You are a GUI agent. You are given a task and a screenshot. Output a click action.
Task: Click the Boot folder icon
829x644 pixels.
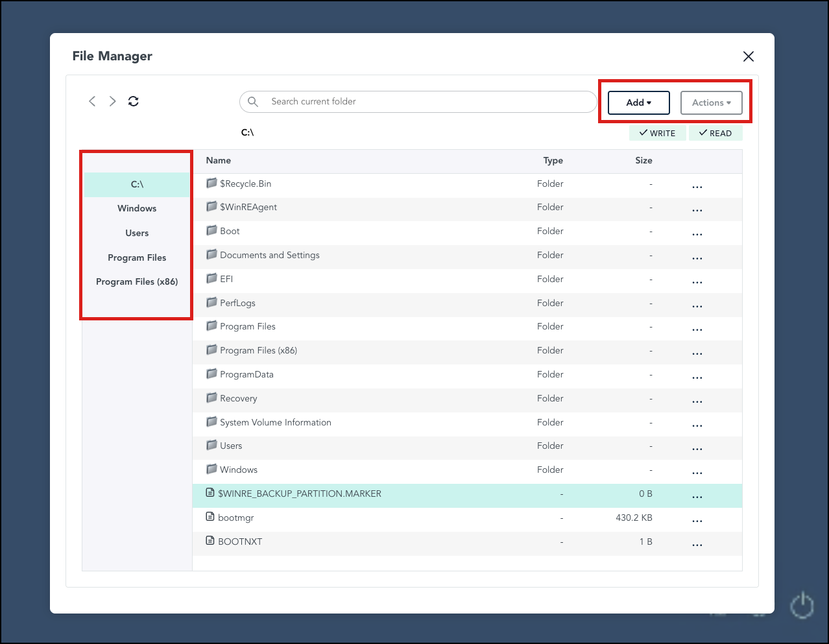211,230
